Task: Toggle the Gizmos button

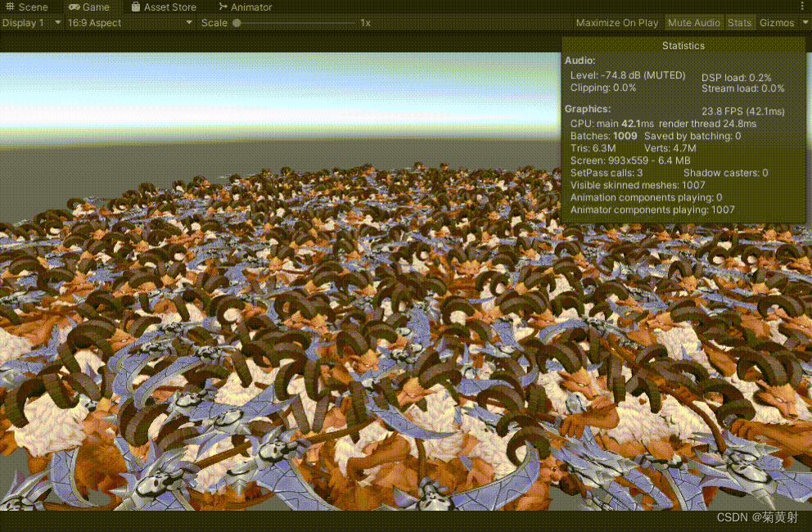Action: 777,23
